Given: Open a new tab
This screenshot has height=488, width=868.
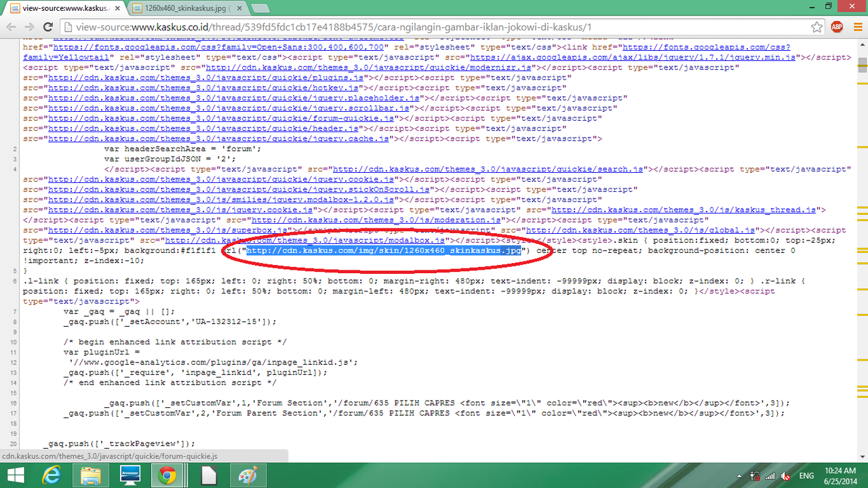Looking at the screenshot, I should (260, 9).
